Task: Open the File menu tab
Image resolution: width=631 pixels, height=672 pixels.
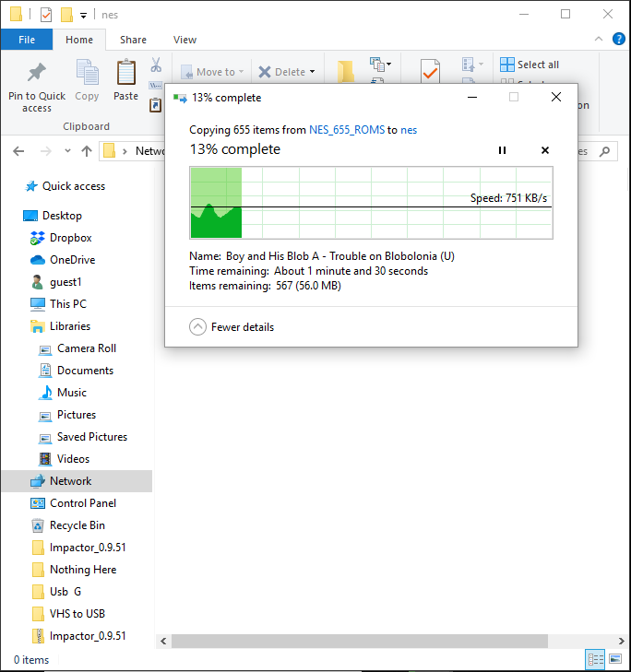Action: (x=27, y=40)
